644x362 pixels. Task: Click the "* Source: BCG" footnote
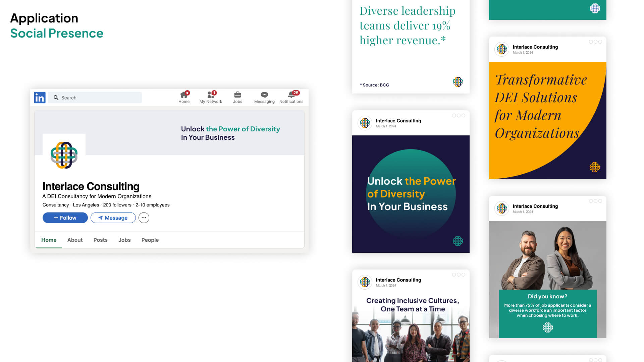pyautogui.click(x=374, y=85)
